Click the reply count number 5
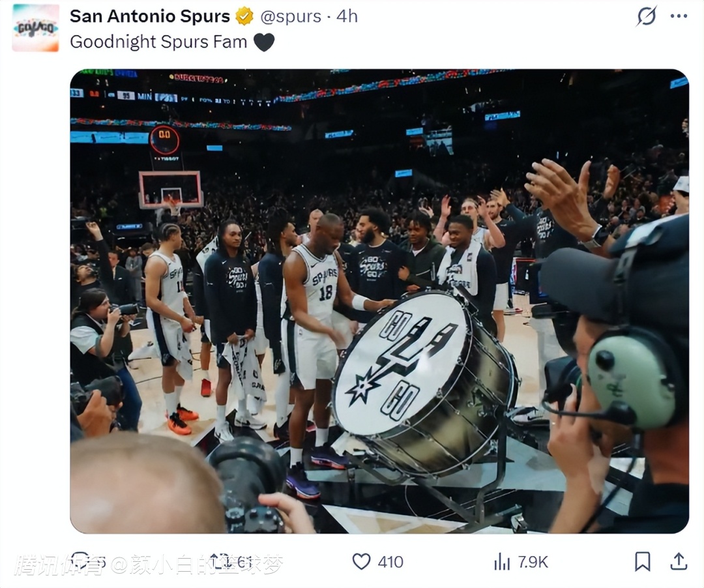Viewport: 704px width, 588px height. tap(102, 562)
